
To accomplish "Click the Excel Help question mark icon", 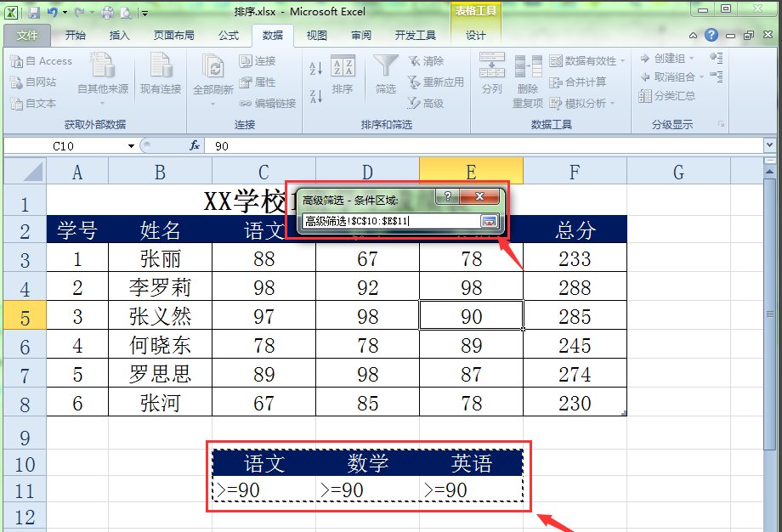I will click(x=711, y=35).
